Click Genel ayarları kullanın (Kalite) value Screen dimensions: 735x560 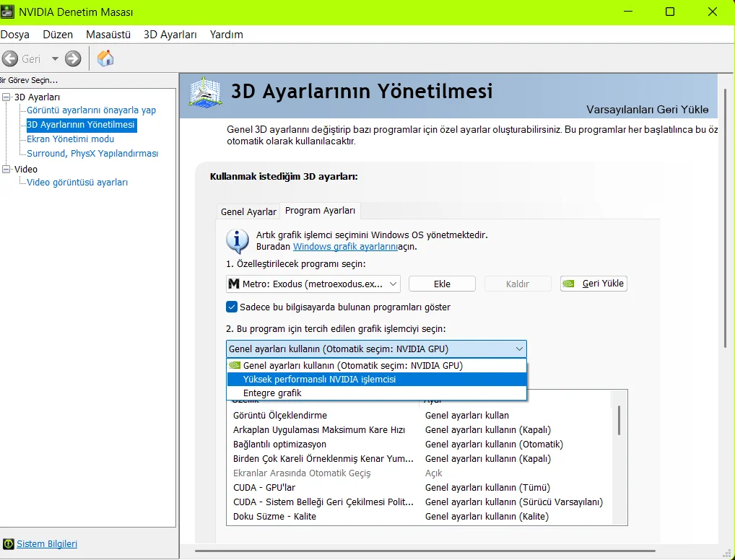pyautogui.click(x=487, y=517)
